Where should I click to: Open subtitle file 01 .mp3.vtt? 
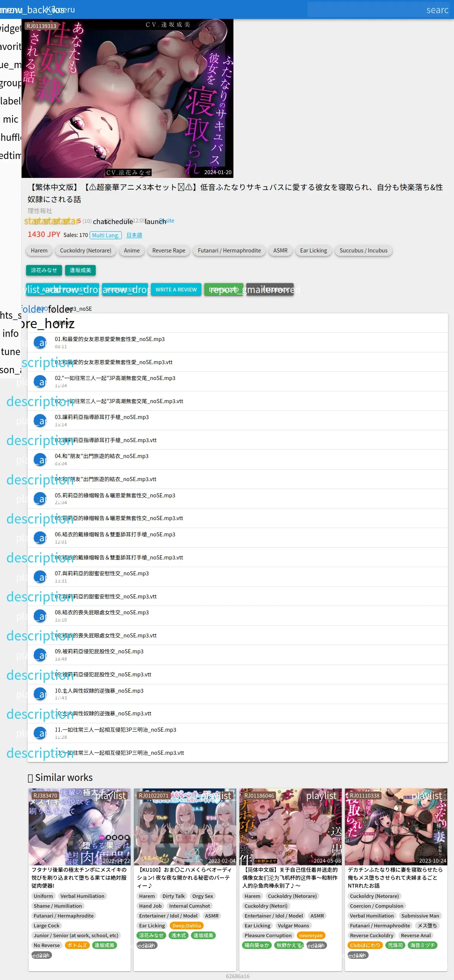click(238, 362)
